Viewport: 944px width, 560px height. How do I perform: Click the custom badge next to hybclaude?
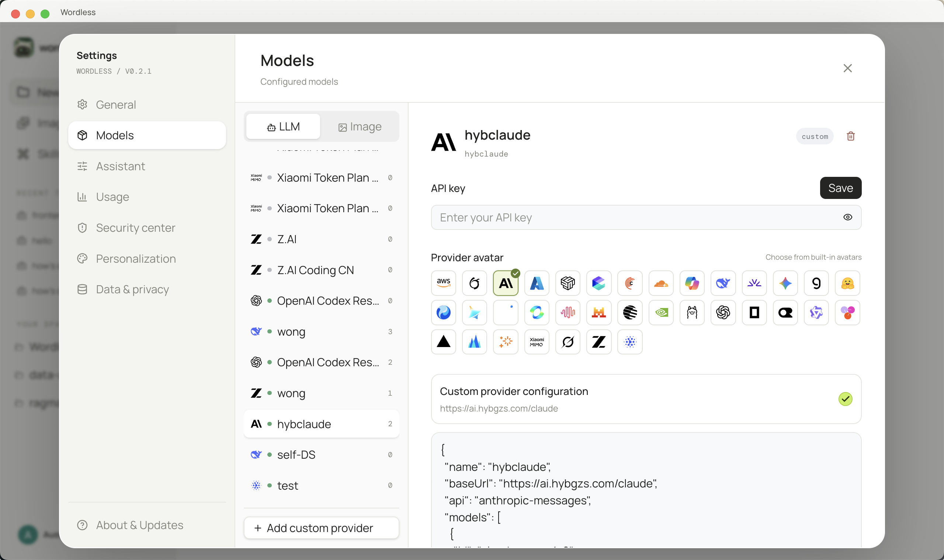[x=815, y=136]
